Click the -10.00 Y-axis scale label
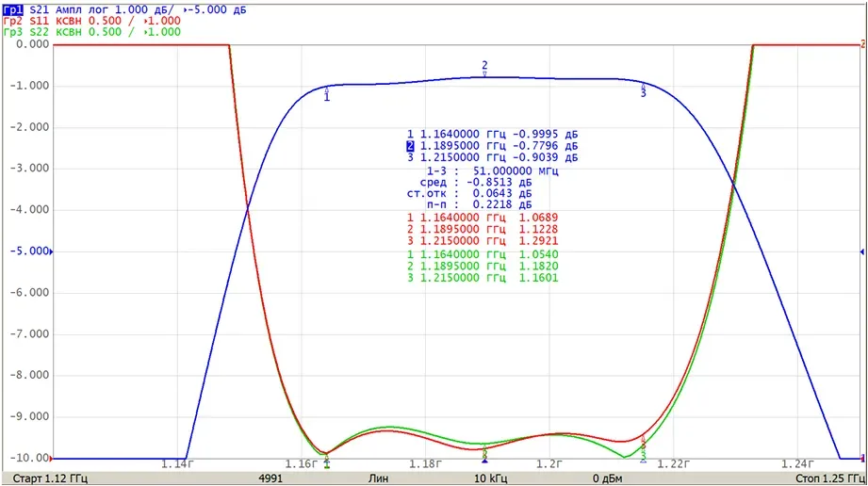The width and height of the screenshot is (868, 486). pos(29,458)
